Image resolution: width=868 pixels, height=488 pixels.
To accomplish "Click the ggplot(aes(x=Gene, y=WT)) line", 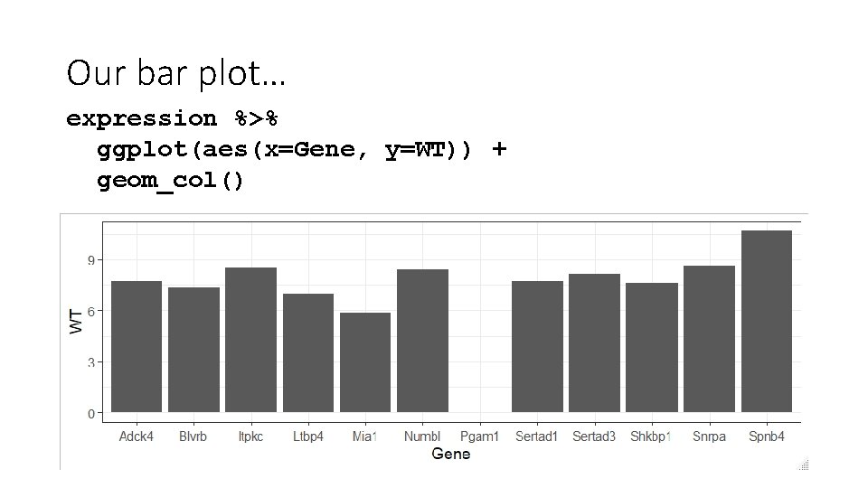I will (x=301, y=149).
